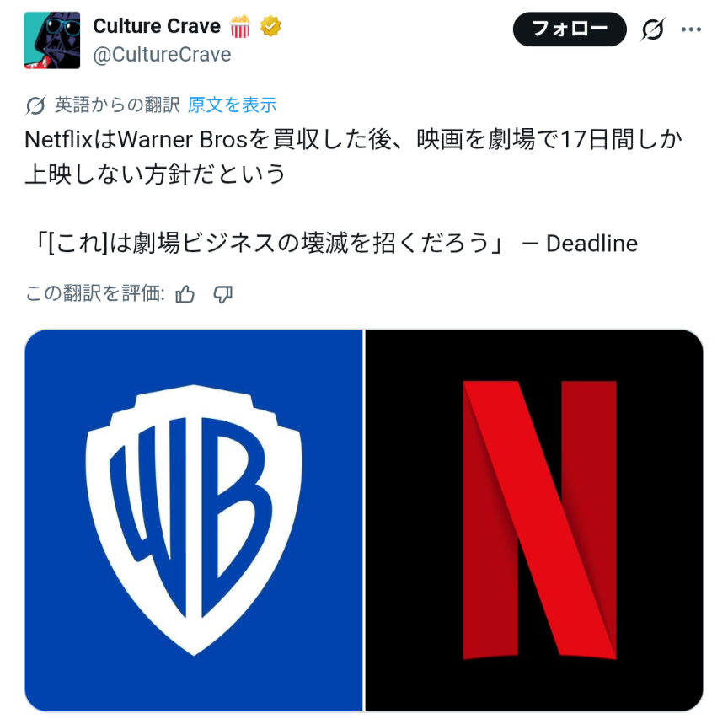
Task: Click the 原文を表示 show original link
Action: click(233, 105)
